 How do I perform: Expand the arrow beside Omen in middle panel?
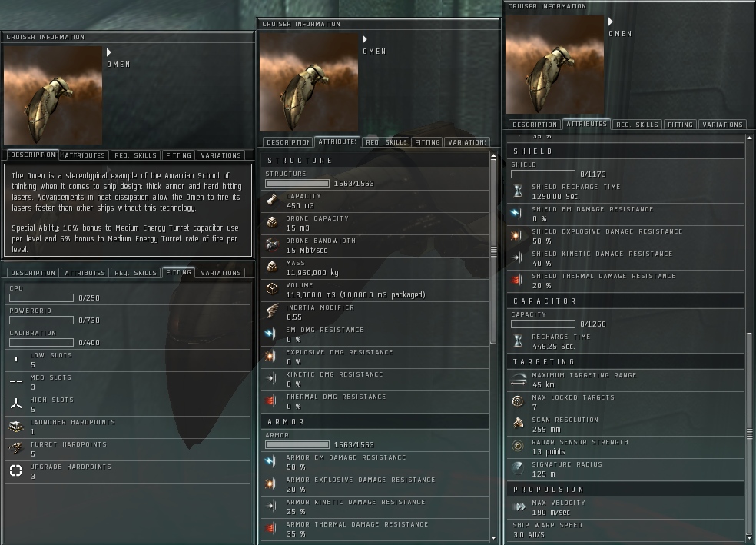(x=364, y=39)
